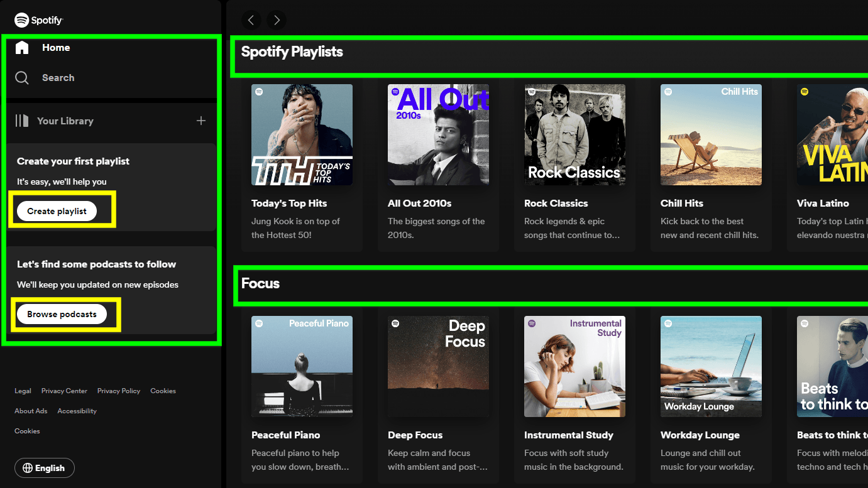Image resolution: width=868 pixels, height=488 pixels.
Task: Click 'We'll keep you updated on new episodes'
Action: point(97,285)
